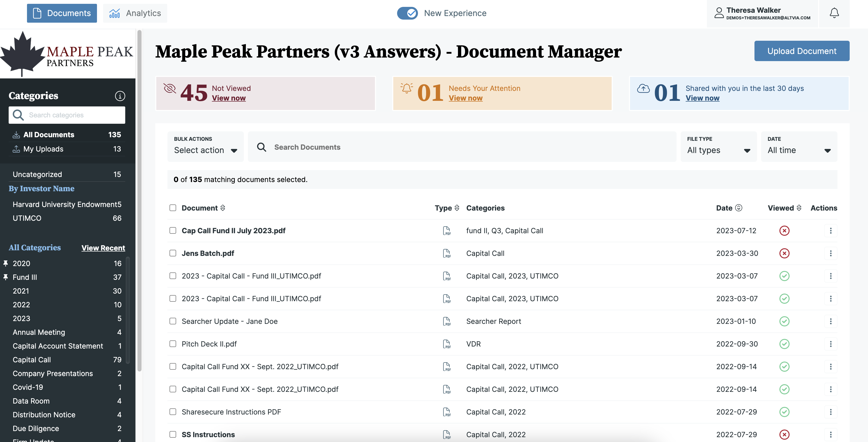Open the Uncategorized category
The image size is (868, 442).
[x=67, y=174]
